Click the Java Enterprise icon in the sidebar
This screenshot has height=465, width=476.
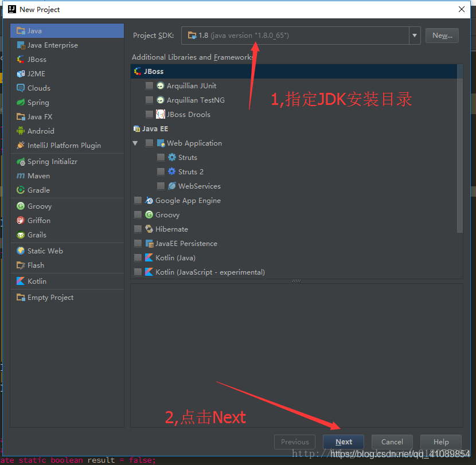pos(21,45)
